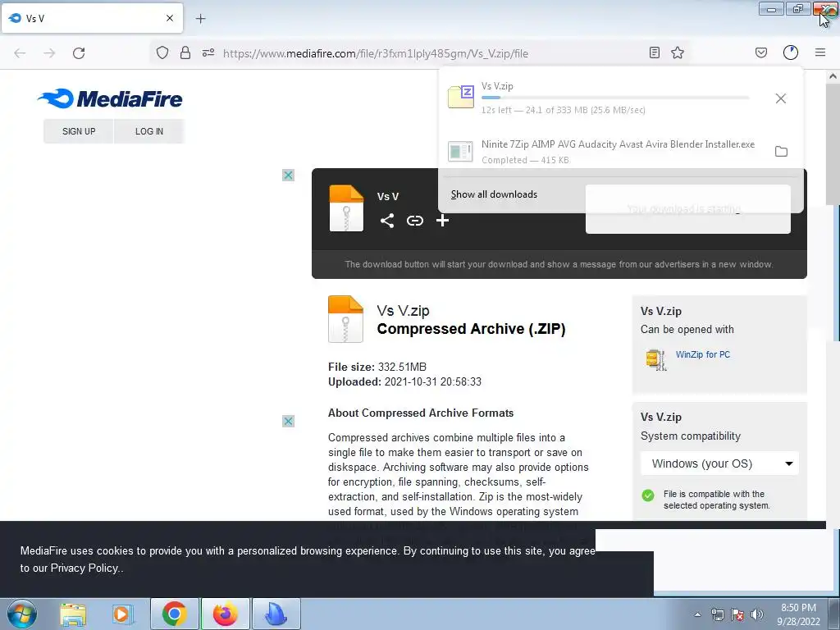840x630 pixels.
Task: Close the upper ad with X icon
Action: click(288, 176)
